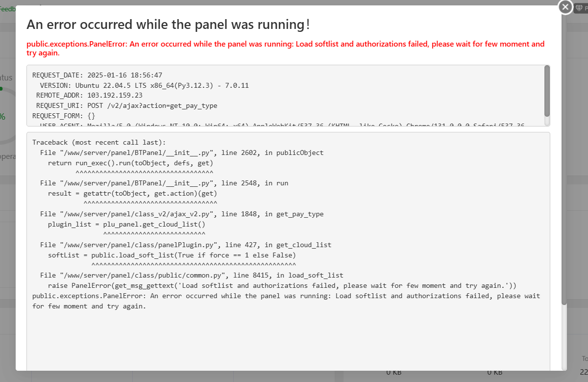This screenshot has height=382, width=588.
Task: Click the red PanelError message text
Action: coord(285,48)
